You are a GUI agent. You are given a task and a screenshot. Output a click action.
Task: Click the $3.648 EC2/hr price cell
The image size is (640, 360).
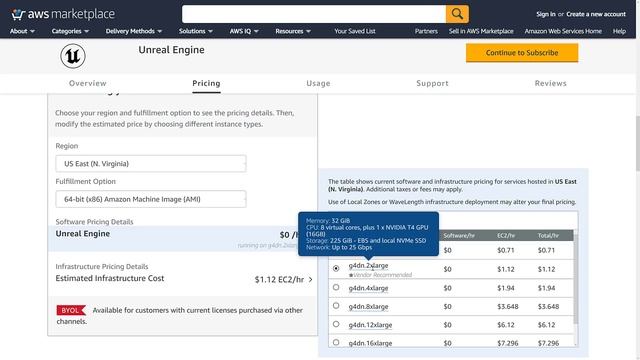tap(508, 307)
